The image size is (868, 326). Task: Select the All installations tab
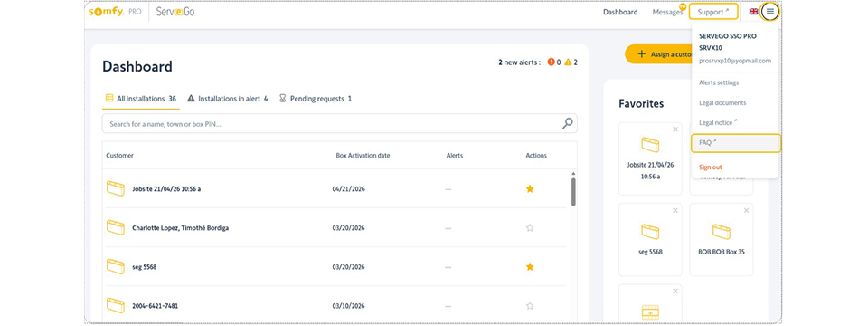click(141, 99)
